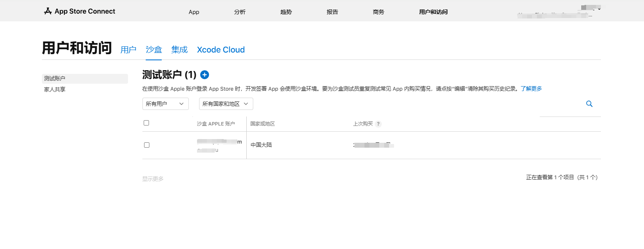Select 测试账户 in the sidebar
Screen dimensions: 644x249
(x=85, y=78)
